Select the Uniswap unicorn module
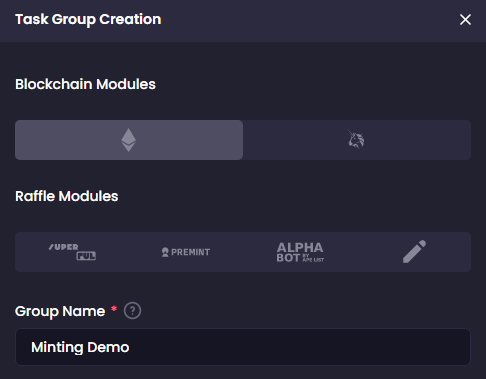This screenshot has width=486, height=379. click(357, 140)
